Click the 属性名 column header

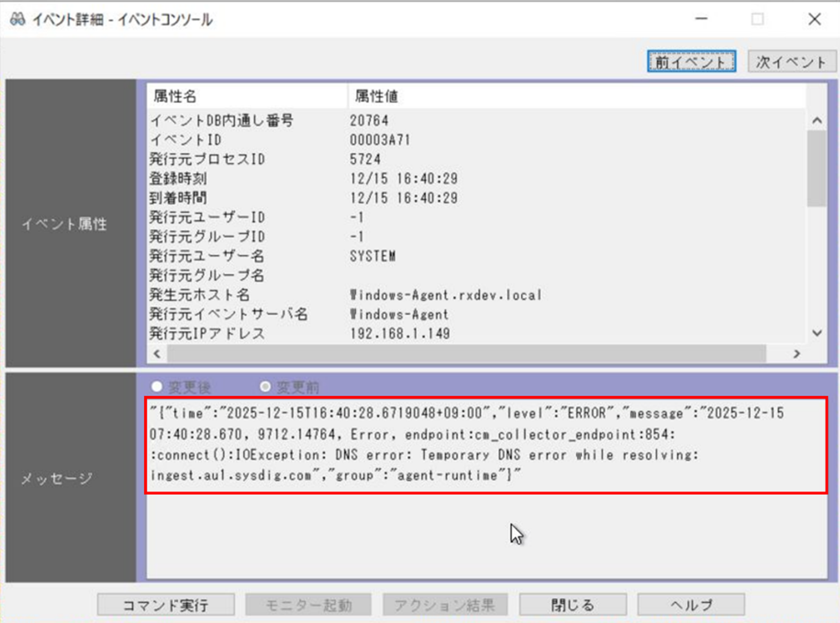(x=247, y=96)
